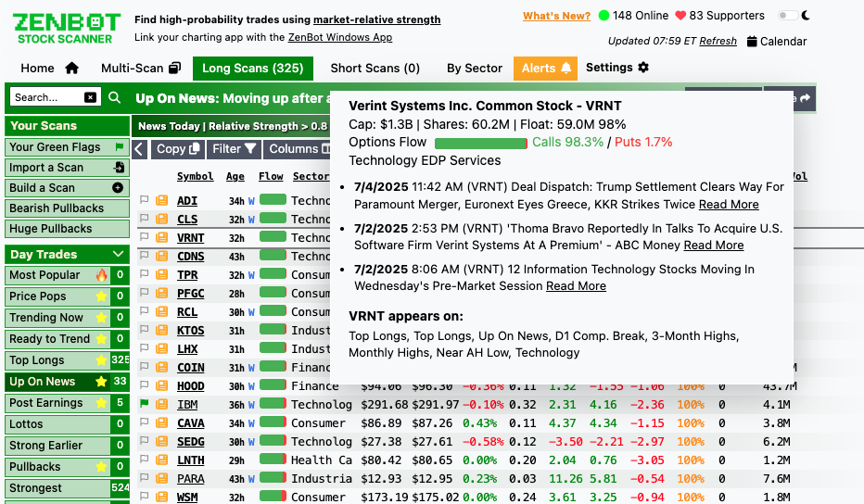Copy the scan results with Copy button
The image size is (864, 504).
click(x=177, y=149)
